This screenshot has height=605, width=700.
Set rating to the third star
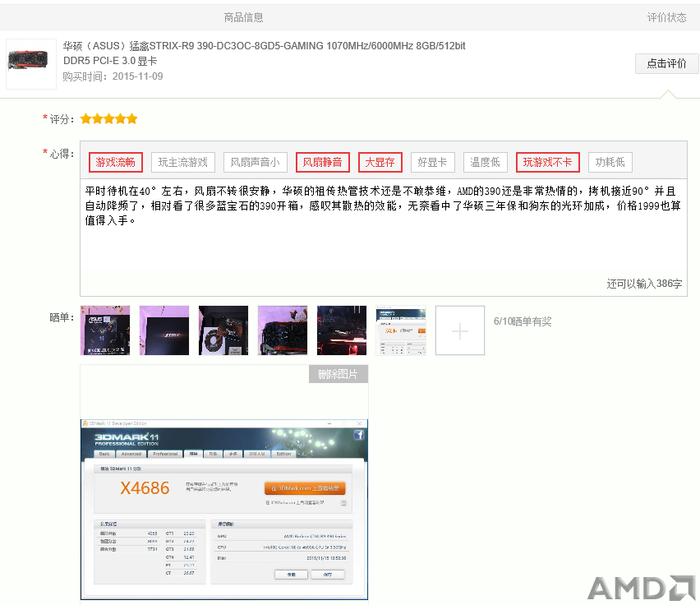pos(109,118)
